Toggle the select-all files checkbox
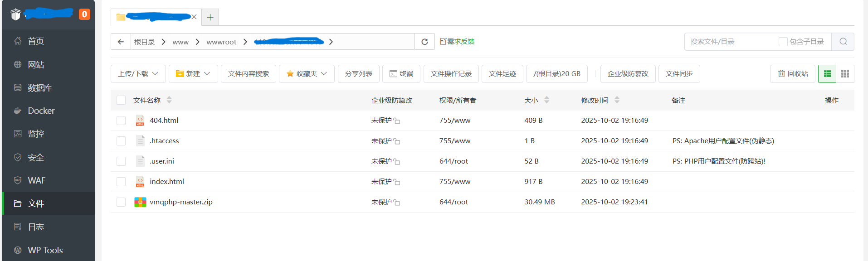The height and width of the screenshot is (261, 868). coord(121,100)
